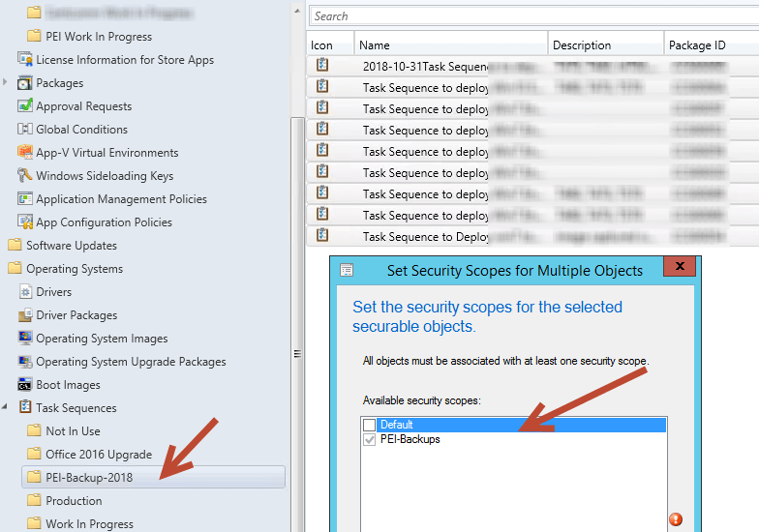Select the Work In Progress folder under Task Sequences

pyautogui.click(x=89, y=524)
